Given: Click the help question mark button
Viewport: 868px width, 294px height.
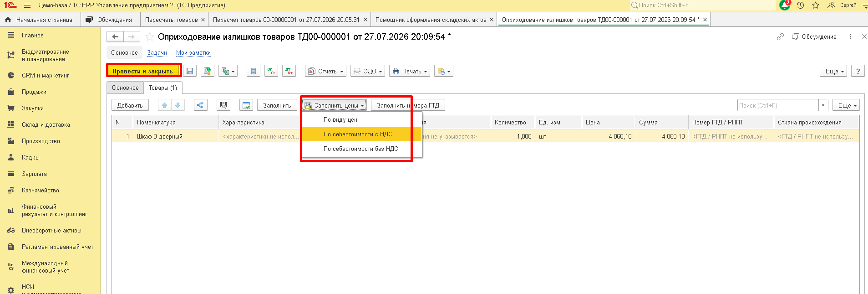Looking at the screenshot, I should coord(858,71).
